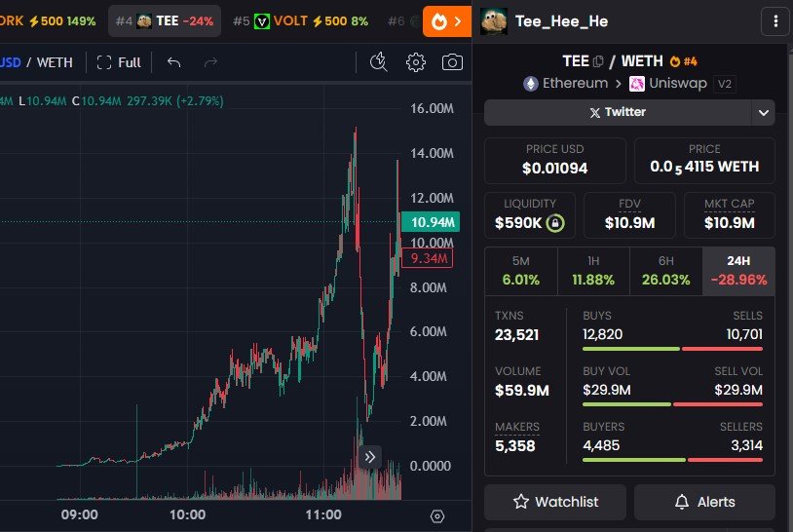Screen dimensions: 793x532
Task: Click the Tee_Hee_He token avatar
Action: click(494, 21)
